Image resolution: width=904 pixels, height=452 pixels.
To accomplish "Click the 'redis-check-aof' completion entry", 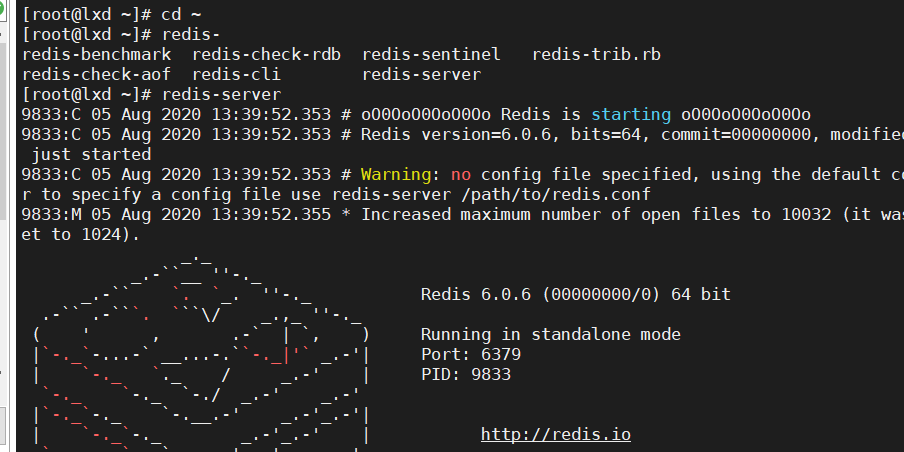I will click(97, 75).
